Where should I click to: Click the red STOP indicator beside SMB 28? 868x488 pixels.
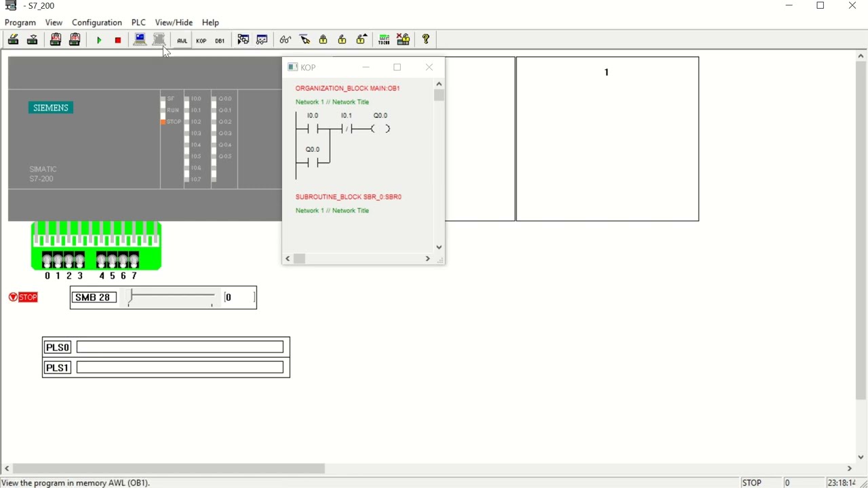(24, 298)
